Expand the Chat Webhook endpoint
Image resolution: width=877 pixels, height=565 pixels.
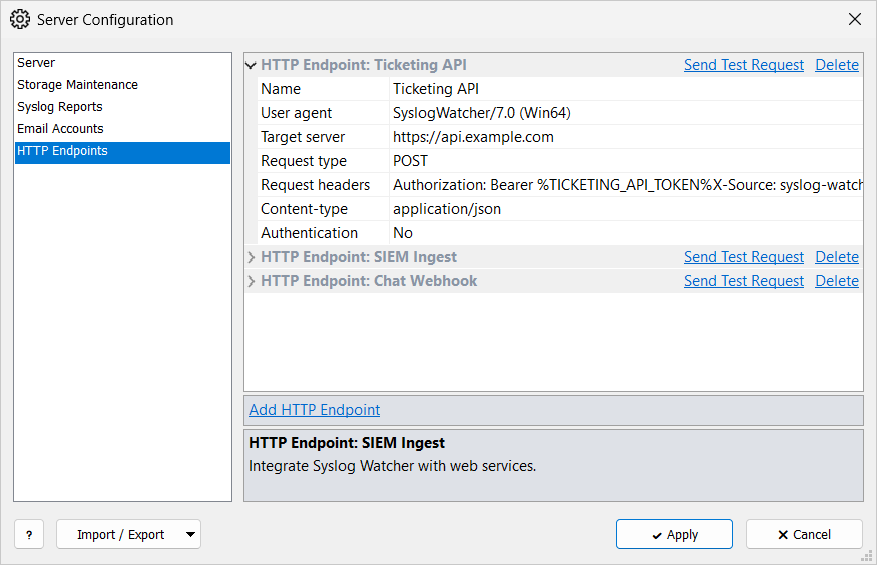pyautogui.click(x=251, y=281)
